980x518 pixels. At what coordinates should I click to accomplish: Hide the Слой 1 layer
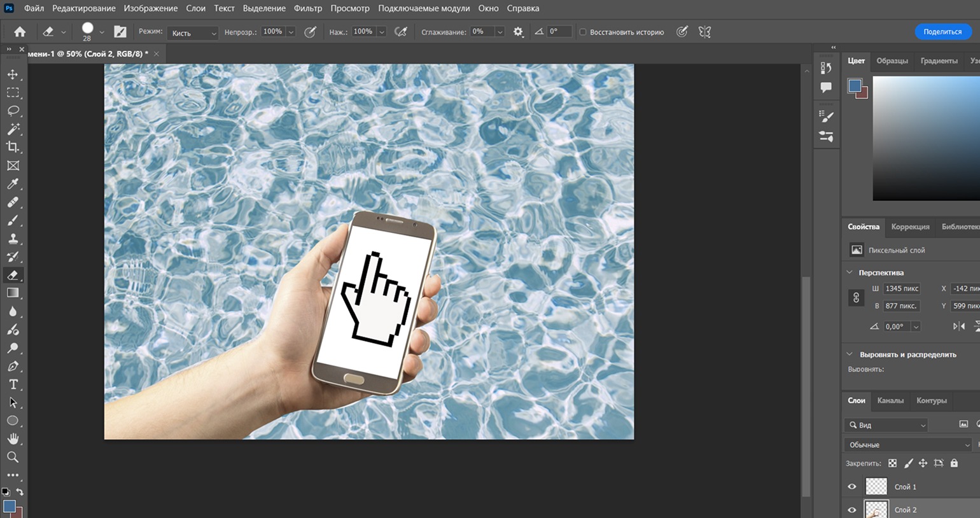click(x=852, y=487)
